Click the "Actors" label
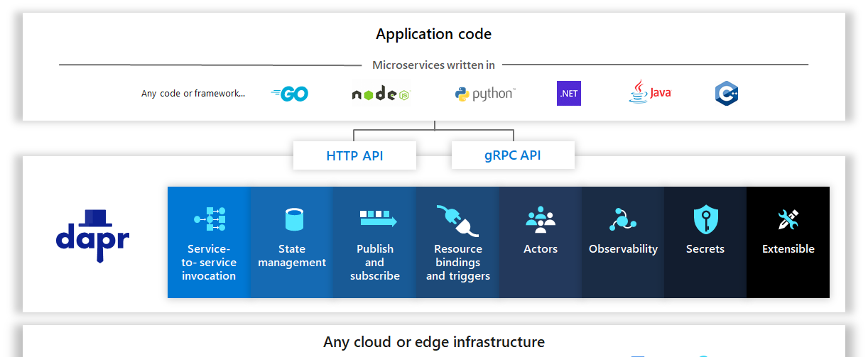This screenshot has height=357, width=868. click(541, 249)
